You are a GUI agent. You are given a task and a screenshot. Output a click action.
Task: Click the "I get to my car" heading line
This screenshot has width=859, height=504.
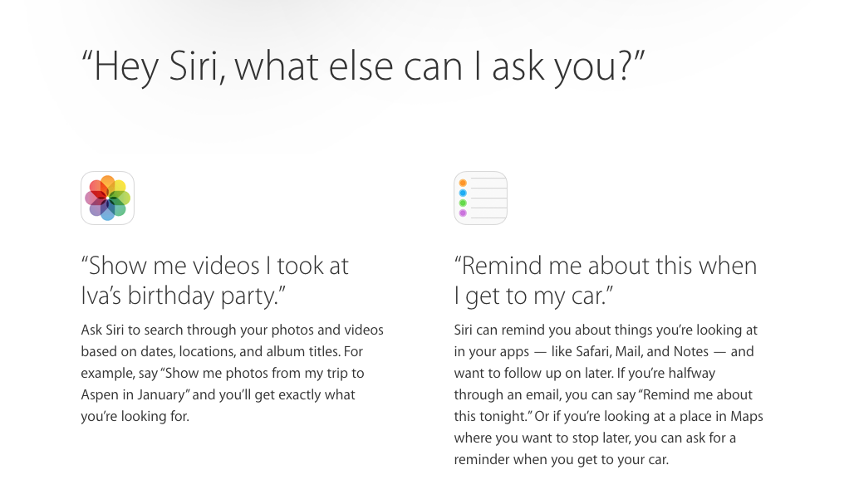(x=532, y=296)
